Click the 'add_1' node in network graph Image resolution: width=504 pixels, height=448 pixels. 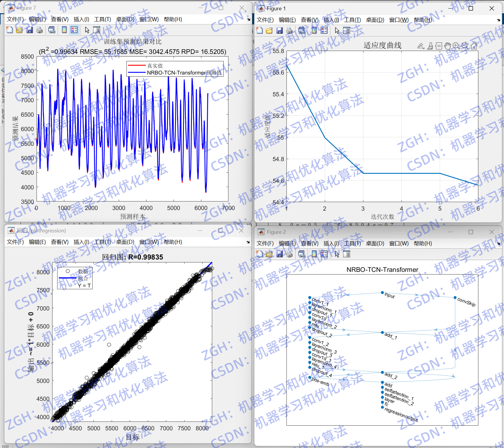[x=382, y=333]
